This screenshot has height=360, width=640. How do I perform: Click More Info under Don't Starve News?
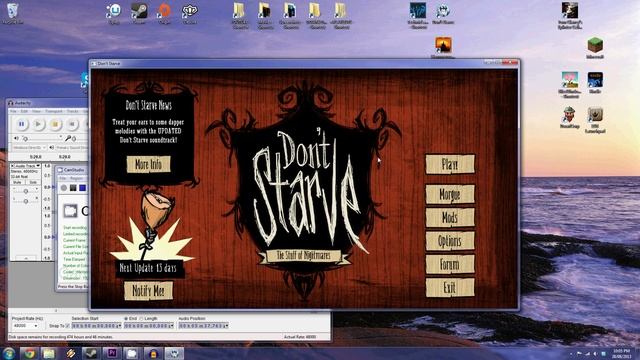[149, 164]
